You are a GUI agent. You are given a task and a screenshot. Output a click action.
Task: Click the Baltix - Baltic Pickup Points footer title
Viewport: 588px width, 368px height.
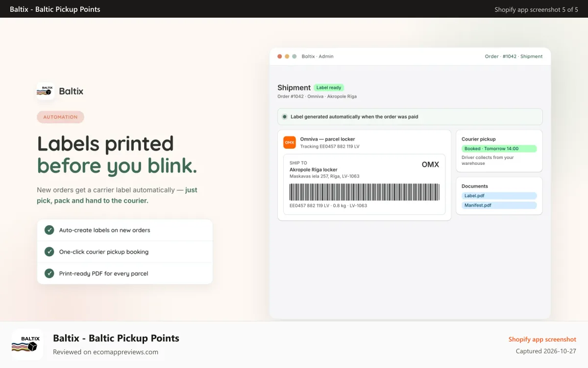pyautogui.click(x=116, y=338)
